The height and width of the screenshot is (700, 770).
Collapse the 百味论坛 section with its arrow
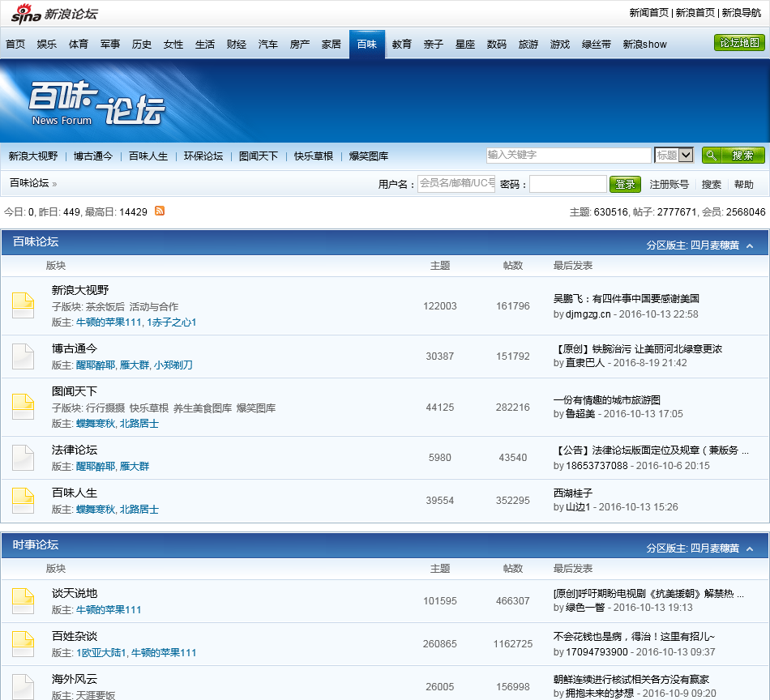750,245
